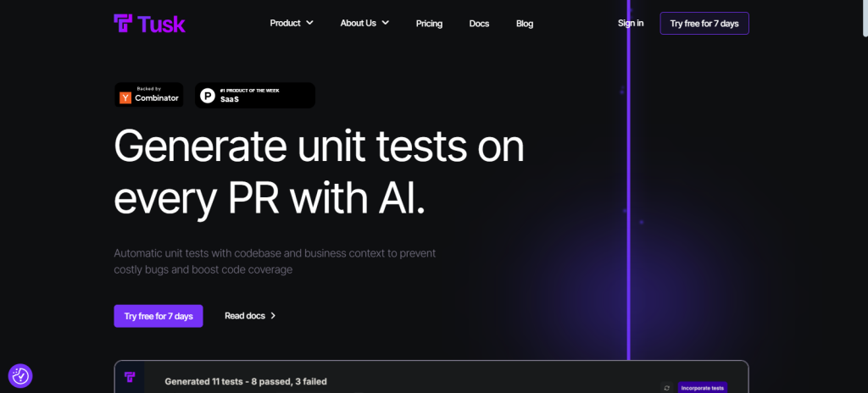Click the purple Try free for 7 days button
This screenshot has height=393, width=868.
(159, 316)
